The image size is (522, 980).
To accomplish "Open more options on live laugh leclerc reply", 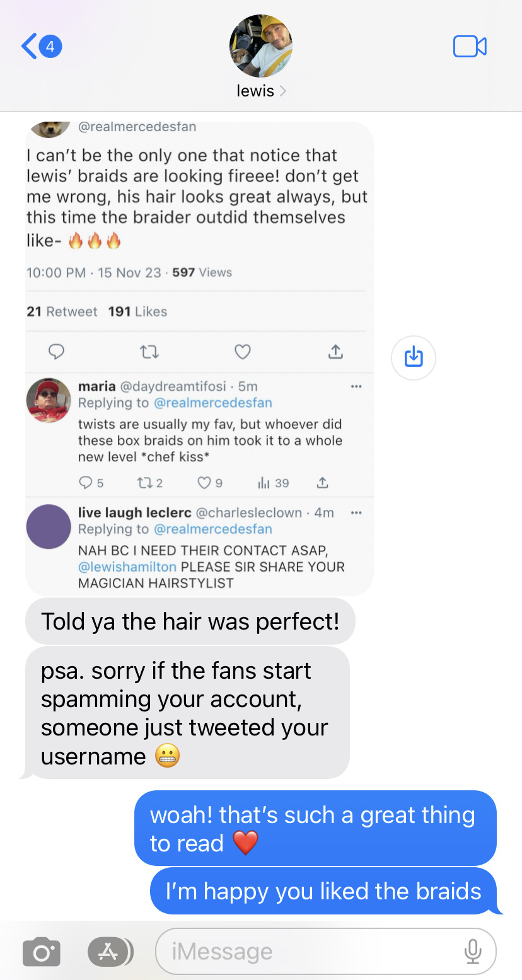I will coord(356,513).
